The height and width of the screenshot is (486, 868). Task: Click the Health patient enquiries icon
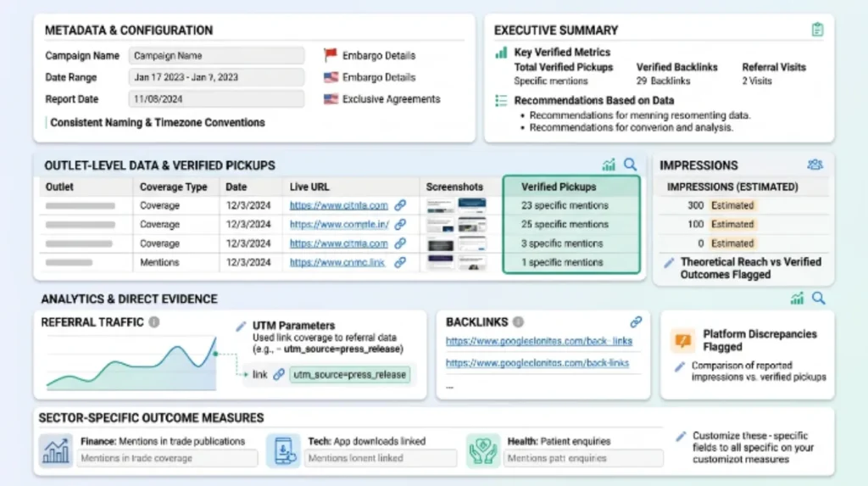[x=482, y=450]
